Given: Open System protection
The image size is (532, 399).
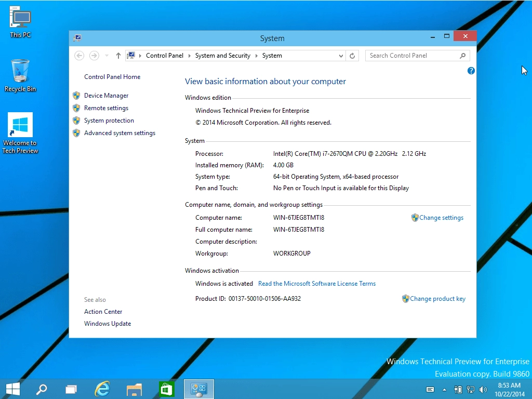Looking at the screenshot, I should click(x=109, y=121).
